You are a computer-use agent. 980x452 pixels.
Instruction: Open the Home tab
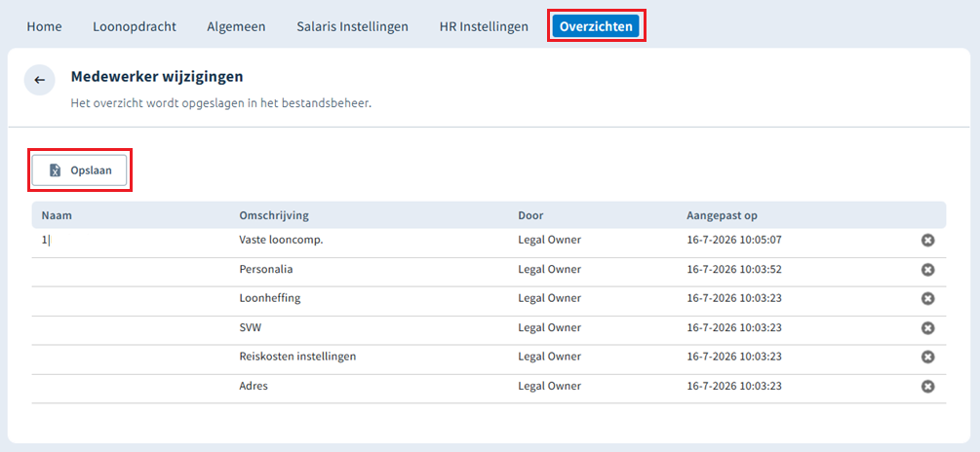(x=45, y=27)
